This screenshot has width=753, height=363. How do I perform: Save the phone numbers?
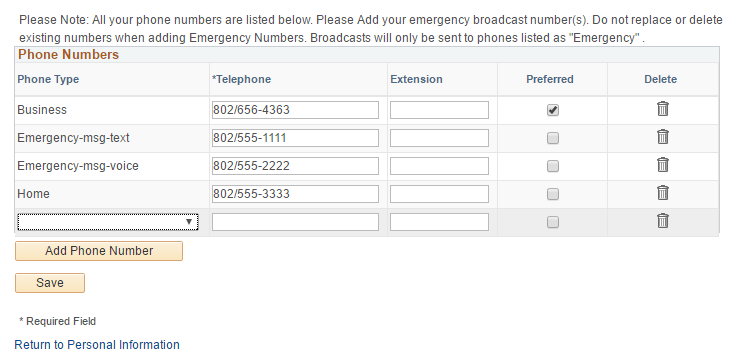click(50, 283)
